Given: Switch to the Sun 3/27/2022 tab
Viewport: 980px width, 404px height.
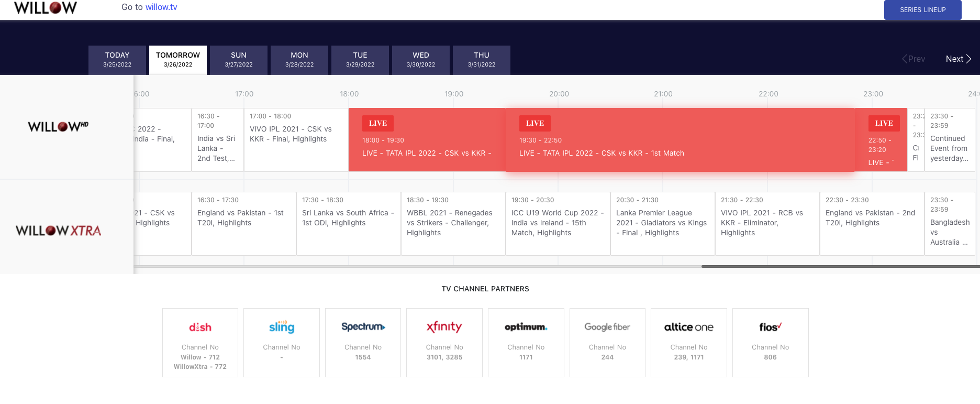Looking at the screenshot, I should point(239,60).
